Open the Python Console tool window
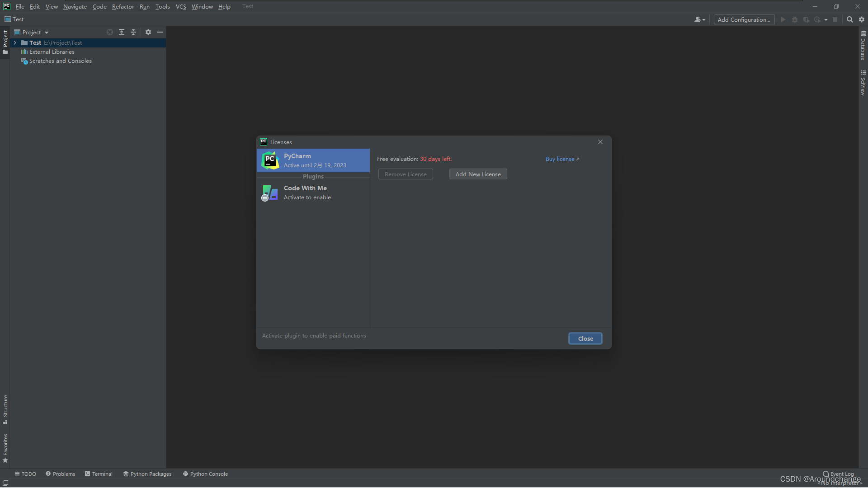Screen dimensions: 868x488 [205, 474]
